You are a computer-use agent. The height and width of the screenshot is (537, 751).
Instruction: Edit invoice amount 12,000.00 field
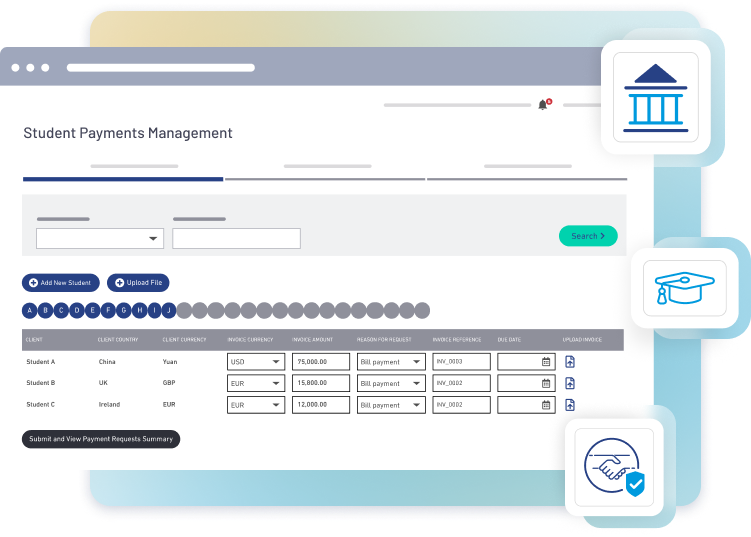click(321, 405)
